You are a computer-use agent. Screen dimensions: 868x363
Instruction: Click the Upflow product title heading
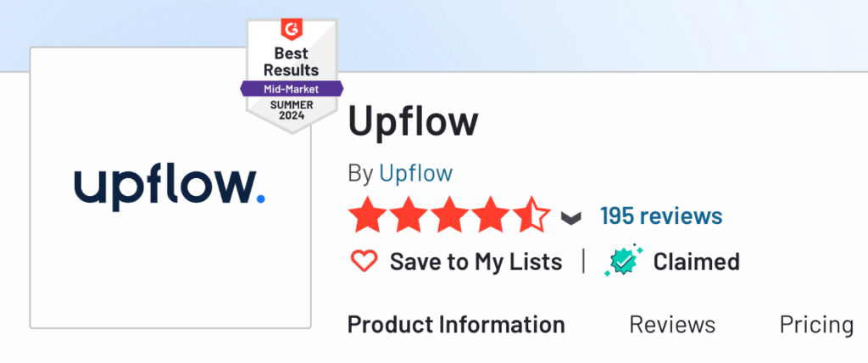(413, 123)
